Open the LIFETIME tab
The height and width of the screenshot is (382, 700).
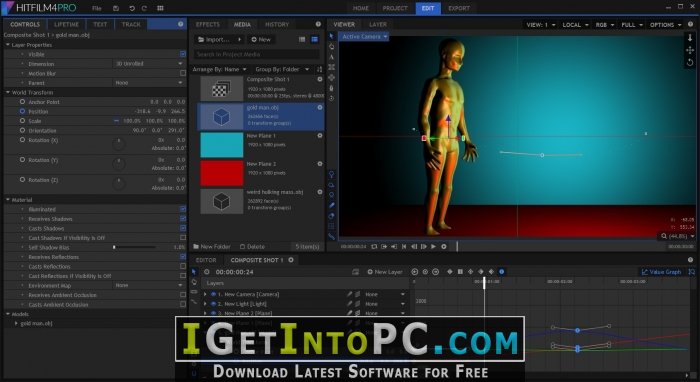tap(67, 24)
